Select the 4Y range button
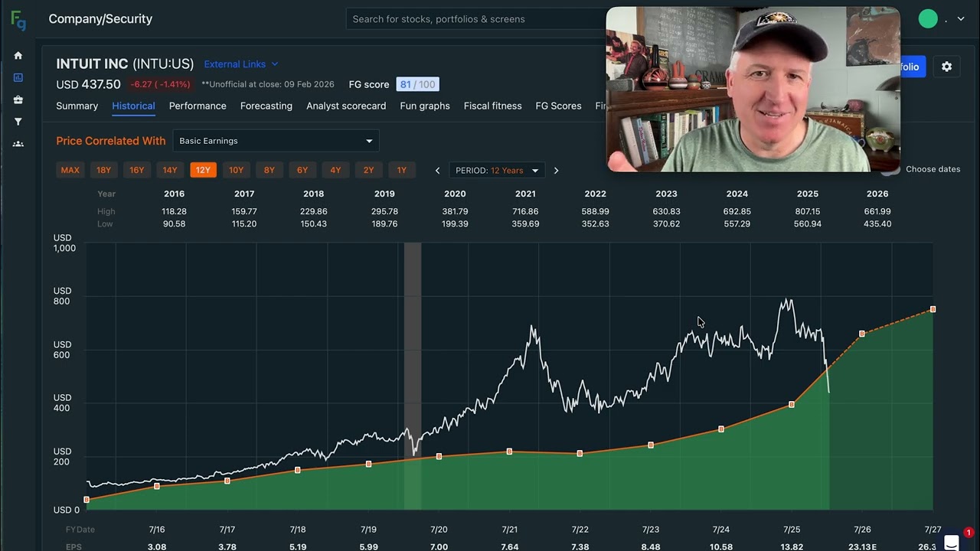Viewport: 980px width, 551px height. pos(335,170)
